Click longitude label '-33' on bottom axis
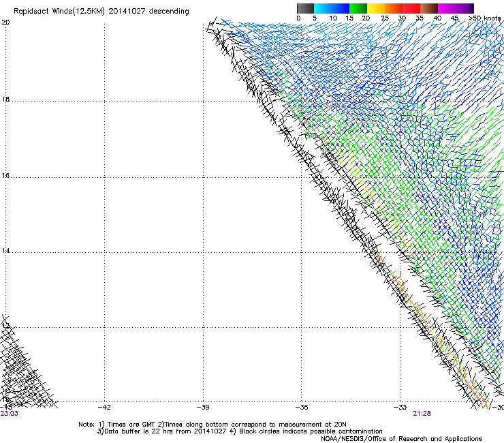 click(400, 408)
